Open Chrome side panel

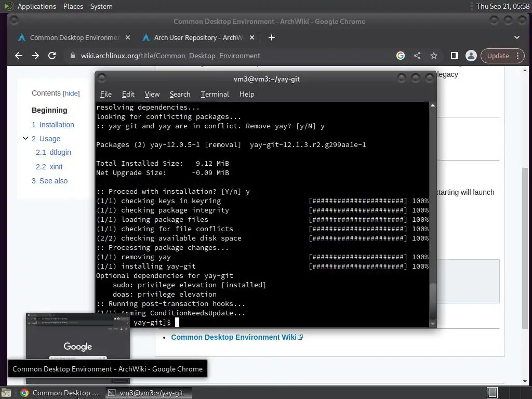[x=454, y=56]
